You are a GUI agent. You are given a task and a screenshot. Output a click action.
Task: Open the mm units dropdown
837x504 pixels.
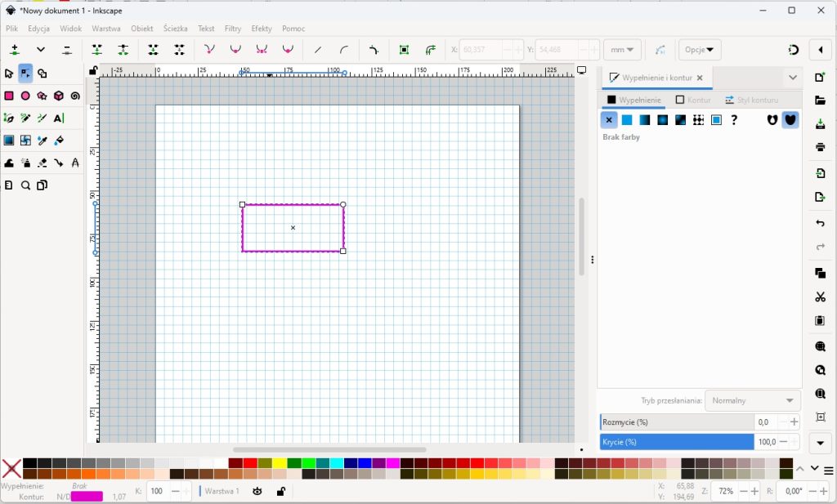622,50
